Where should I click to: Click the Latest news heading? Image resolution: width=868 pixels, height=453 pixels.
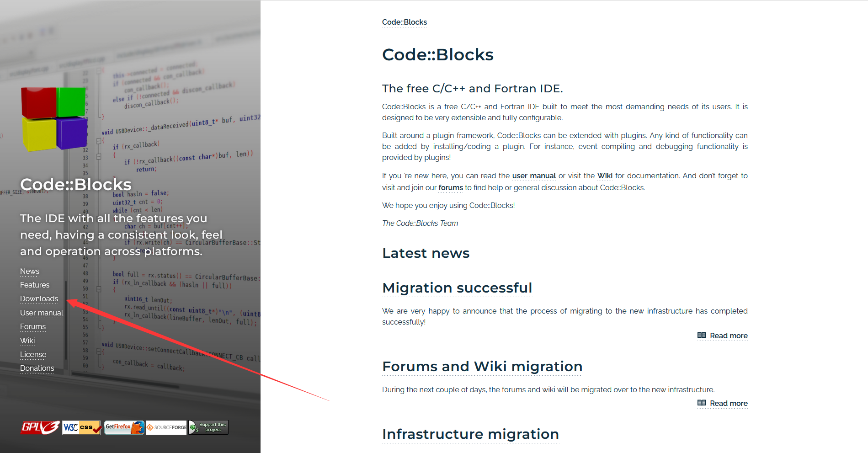pyautogui.click(x=426, y=253)
